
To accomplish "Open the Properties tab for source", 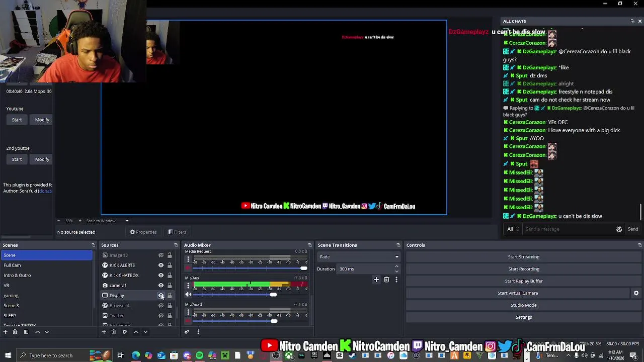I will pyautogui.click(x=143, y=232).
